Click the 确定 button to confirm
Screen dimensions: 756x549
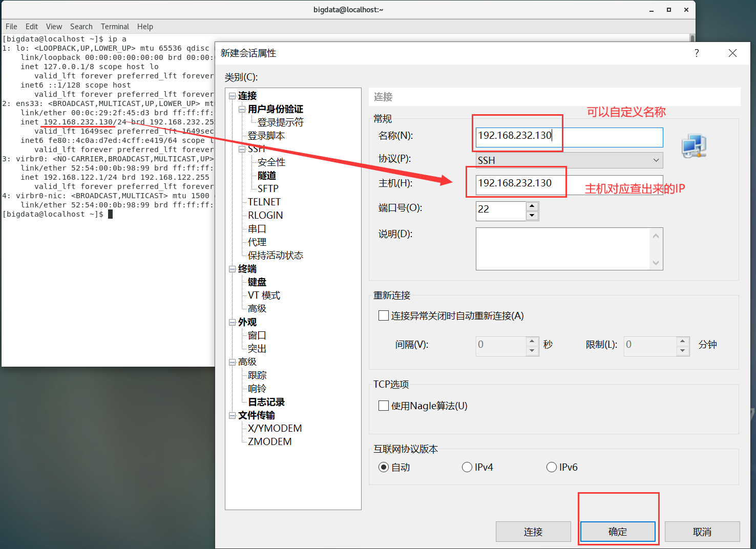(x=618, y=531)
